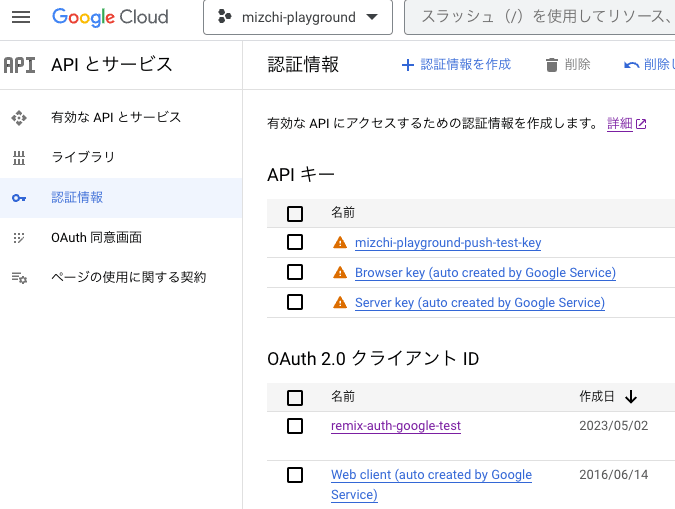Image resolution: width=675 pixels, height=509 pixels.
Task: Click the plus icon for 認証情報を作成
Action: (x=408, y=65)
